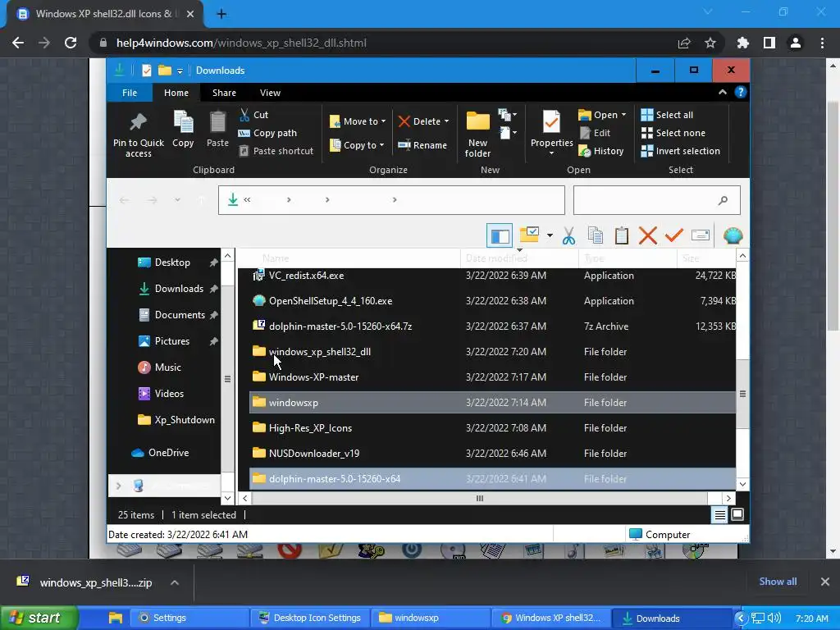Click the red X Delete toolbar icon
The width and height of the screenshot is (840, 630).
coord(648,235)
